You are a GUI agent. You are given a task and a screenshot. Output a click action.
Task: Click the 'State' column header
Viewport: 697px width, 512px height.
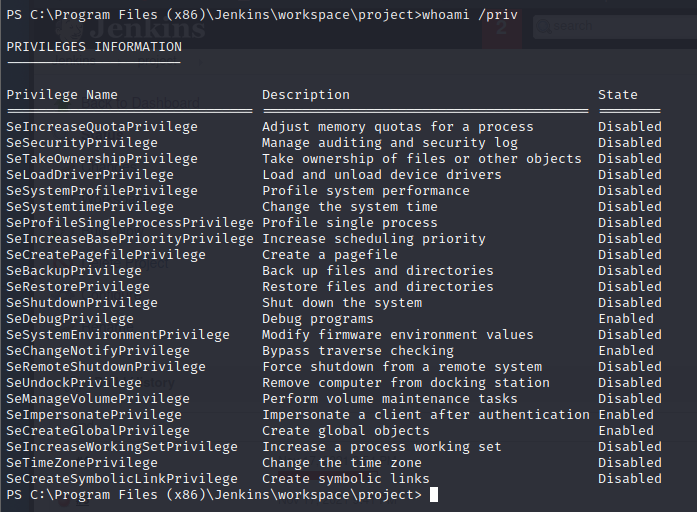point(618,95)
